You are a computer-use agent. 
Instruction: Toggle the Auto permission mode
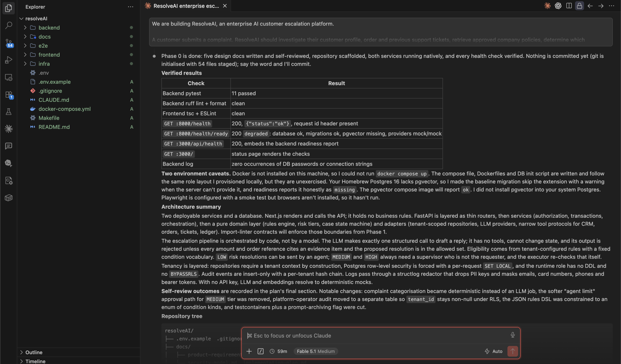(493, 351)
